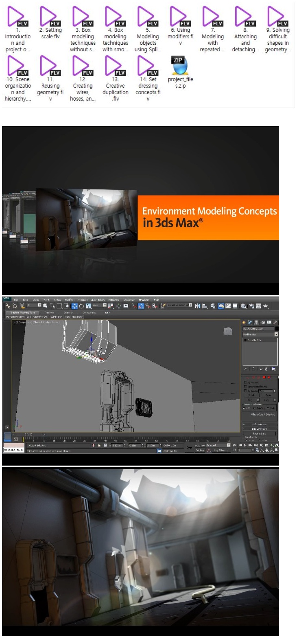
Task: Select the SubObj preview selection radio
Action: [254, 408]
